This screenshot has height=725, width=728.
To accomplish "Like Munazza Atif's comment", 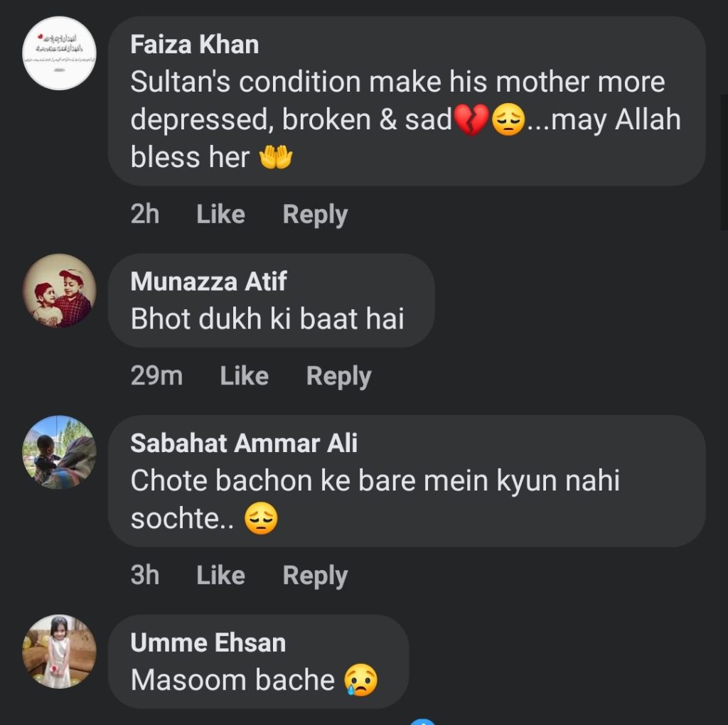I will pos(244,377).
